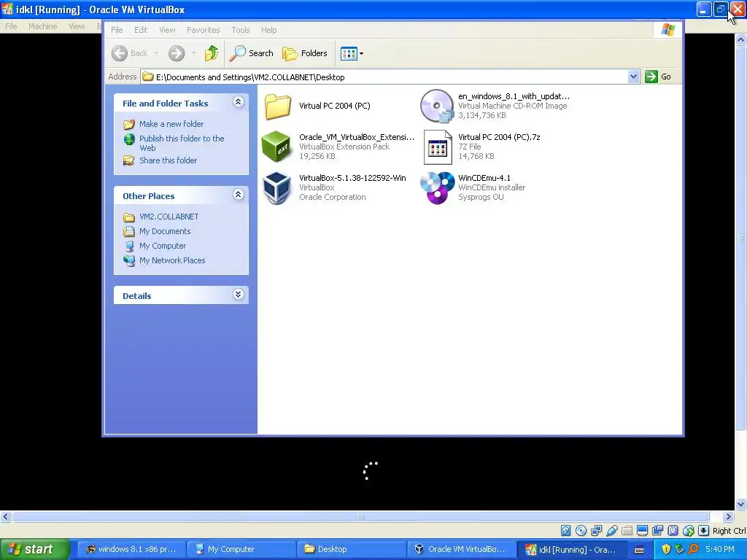Click the on-screen keyboard taskbar icon
The image size is (747, 560).
click(x=639, y=550)
